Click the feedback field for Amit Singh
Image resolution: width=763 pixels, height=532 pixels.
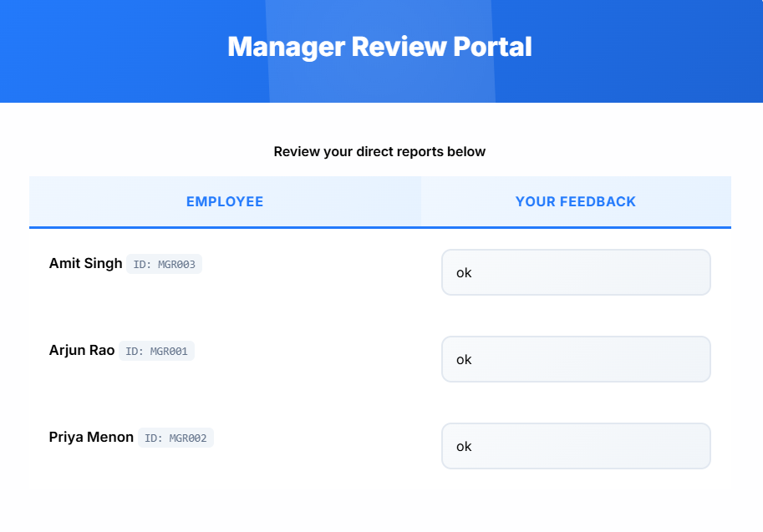click(576, 272)
